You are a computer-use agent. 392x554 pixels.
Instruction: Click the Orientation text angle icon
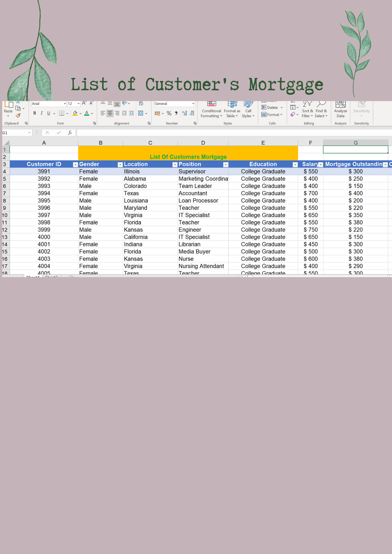124,103
